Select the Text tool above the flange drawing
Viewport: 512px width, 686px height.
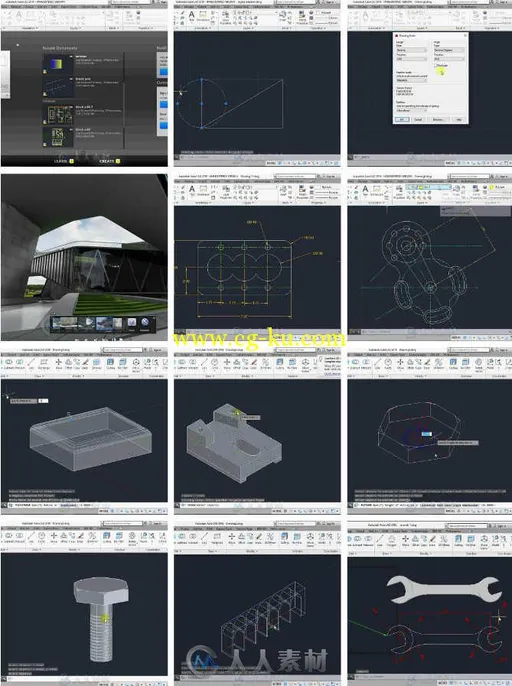click(365, 191)
